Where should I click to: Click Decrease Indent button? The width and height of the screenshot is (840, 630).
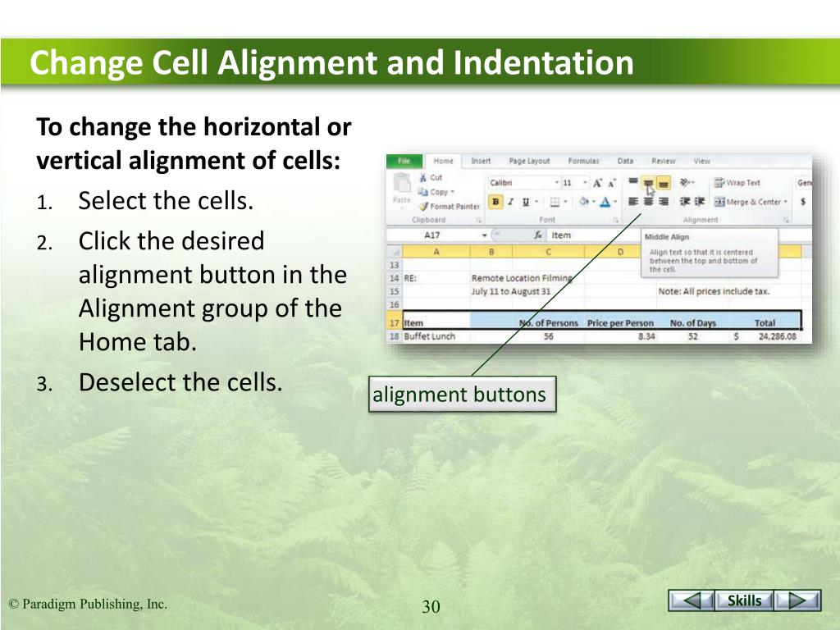coord(685,202)
